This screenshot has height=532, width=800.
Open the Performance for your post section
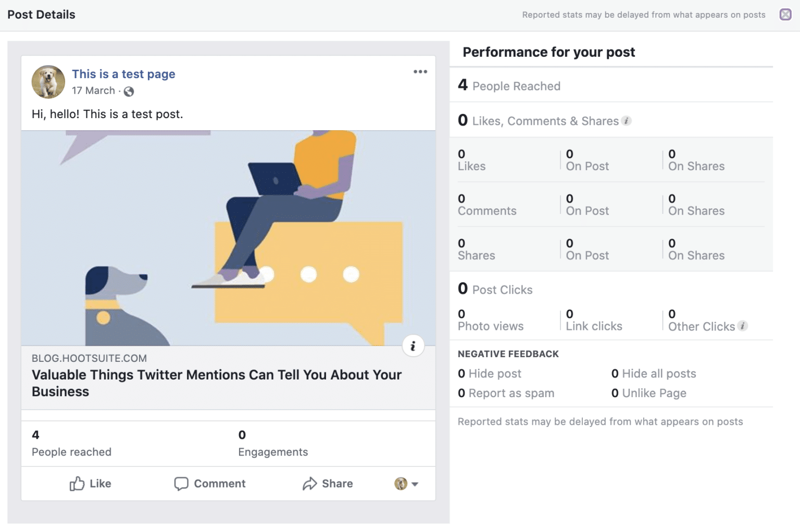548,52
